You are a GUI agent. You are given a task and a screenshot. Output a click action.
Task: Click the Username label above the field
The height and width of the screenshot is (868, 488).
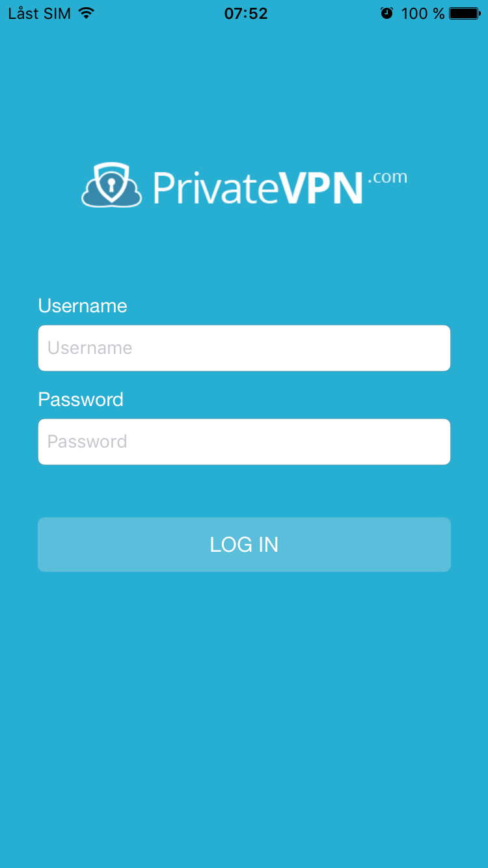83,306
